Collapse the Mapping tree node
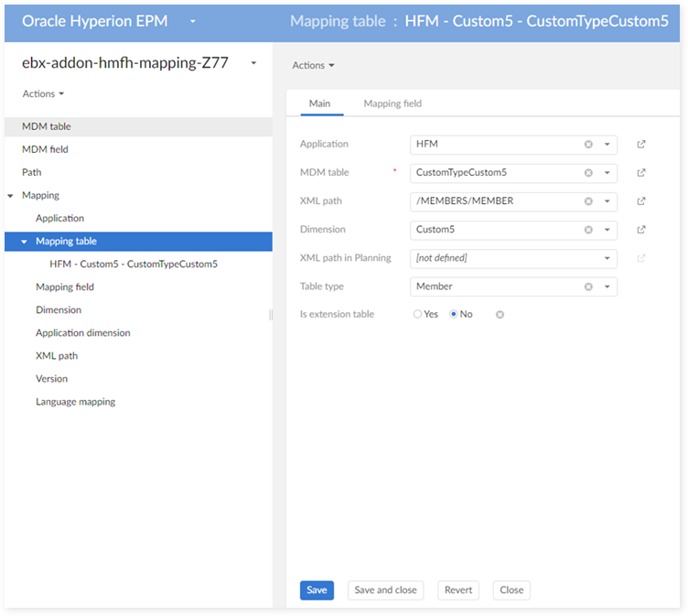The image size is (688, 616). 10,196
